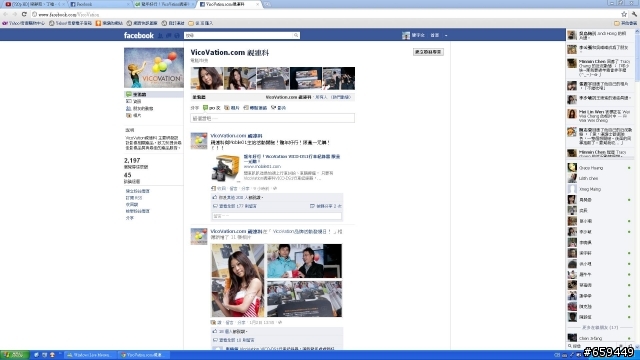This screenshot has height=360, width=640.
Task: Choose the Video share option above the composer
Action: click(278, 108)
